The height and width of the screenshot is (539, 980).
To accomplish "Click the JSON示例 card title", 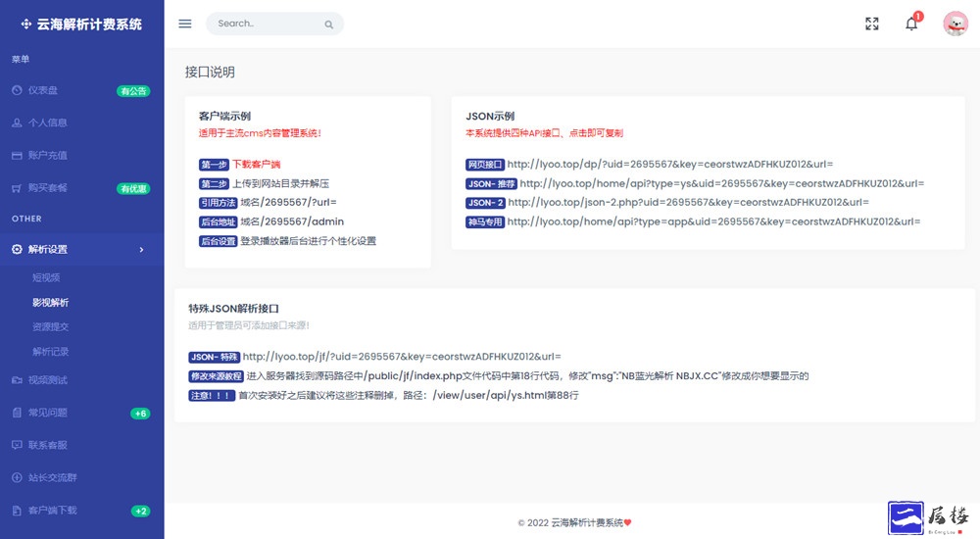I will (490, 116).
